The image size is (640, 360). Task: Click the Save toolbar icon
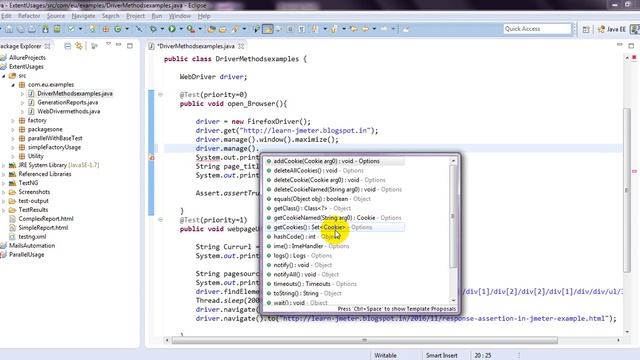point(9,29)
